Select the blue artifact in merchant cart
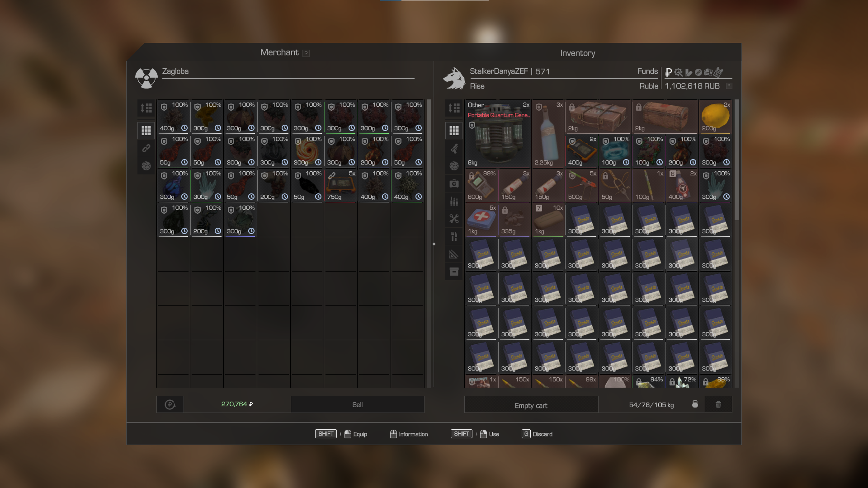868x488 pixels. (173, 185)
